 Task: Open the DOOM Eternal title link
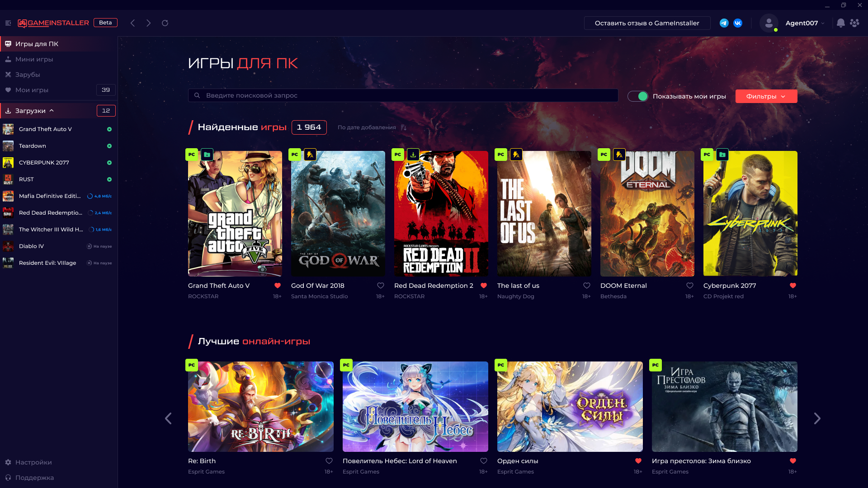(x=623, y=286)
